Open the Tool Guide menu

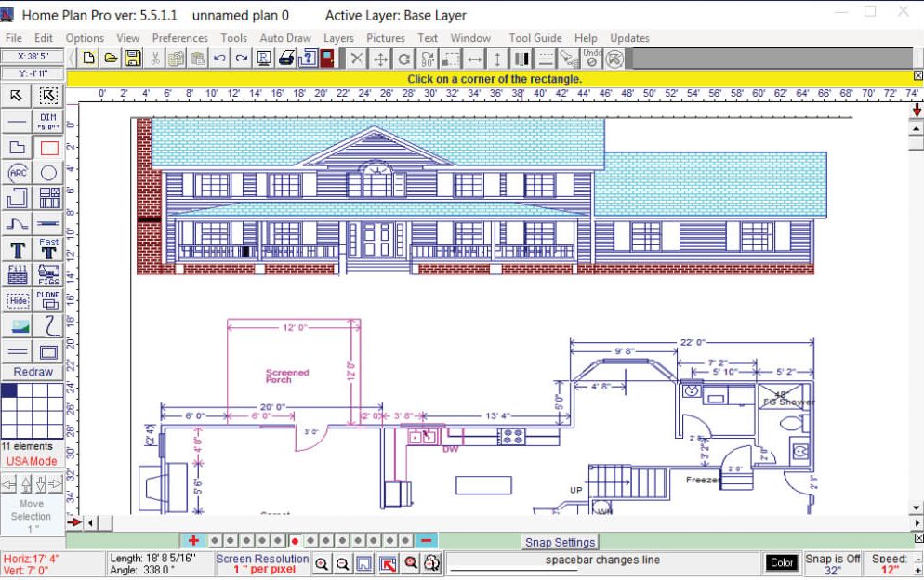tap(535, 38)
